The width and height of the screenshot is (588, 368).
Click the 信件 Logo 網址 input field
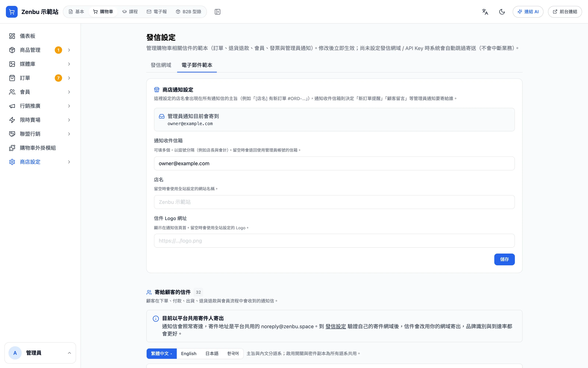coord(334,241)
